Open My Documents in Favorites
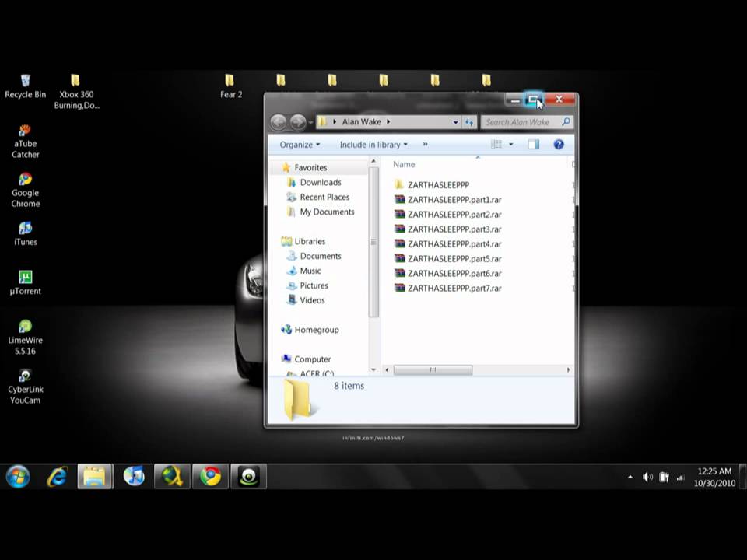Viewport: 747px width, 560px height. pyautogui.click(x=327, y=212)
